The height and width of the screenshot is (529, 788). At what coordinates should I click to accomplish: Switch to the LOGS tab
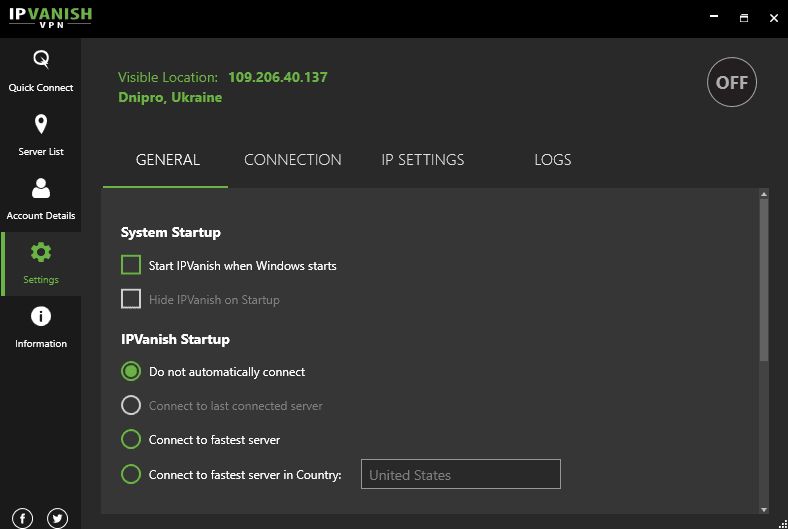552,160
